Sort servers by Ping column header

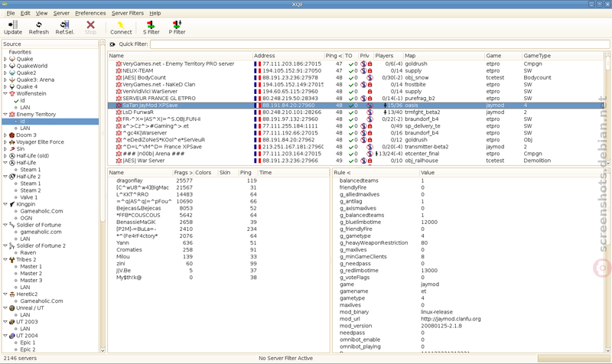click(334, 56)
